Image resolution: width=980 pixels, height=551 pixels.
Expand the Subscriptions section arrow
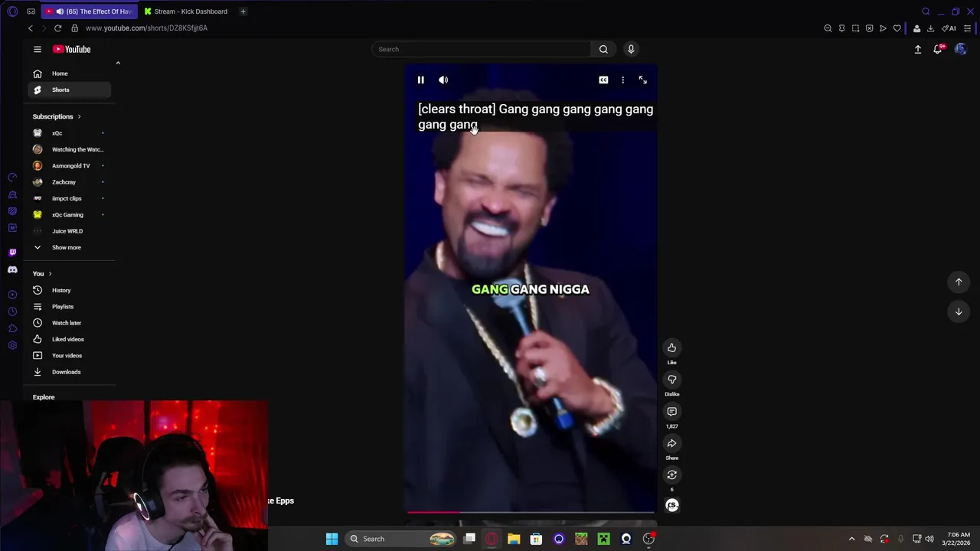(x=79, y=116)
